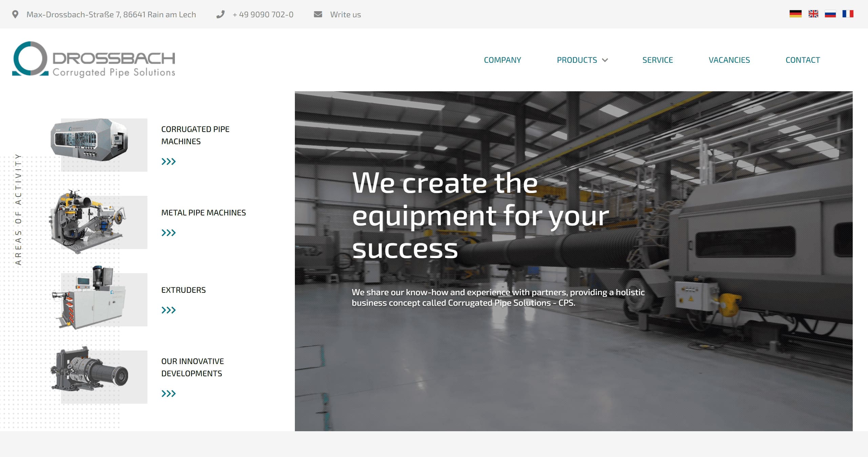Click the Write us link

(345, 15)
